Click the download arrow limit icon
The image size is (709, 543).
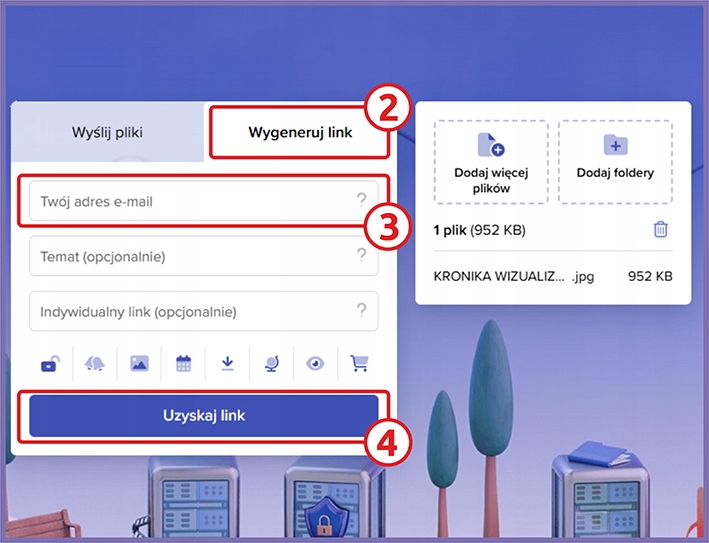point(227,365)
